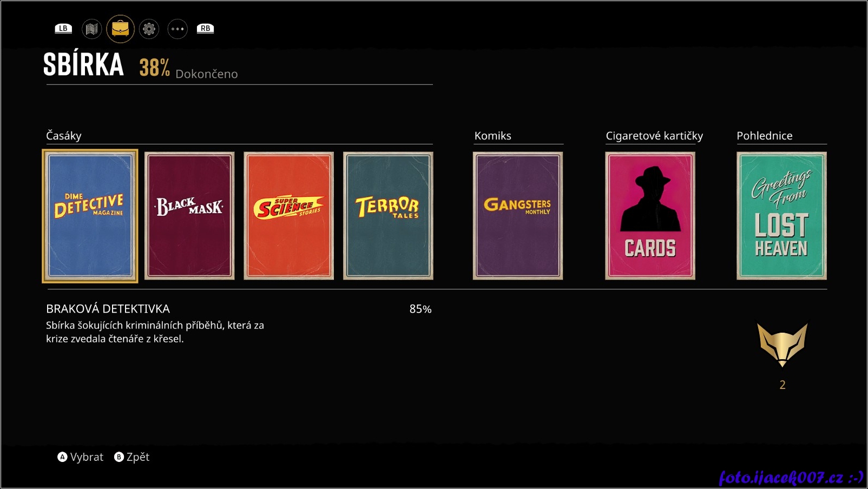Choose the Super Science Stories cover
868x489 pixels.
pyautogui.click(x=288, y=216)
